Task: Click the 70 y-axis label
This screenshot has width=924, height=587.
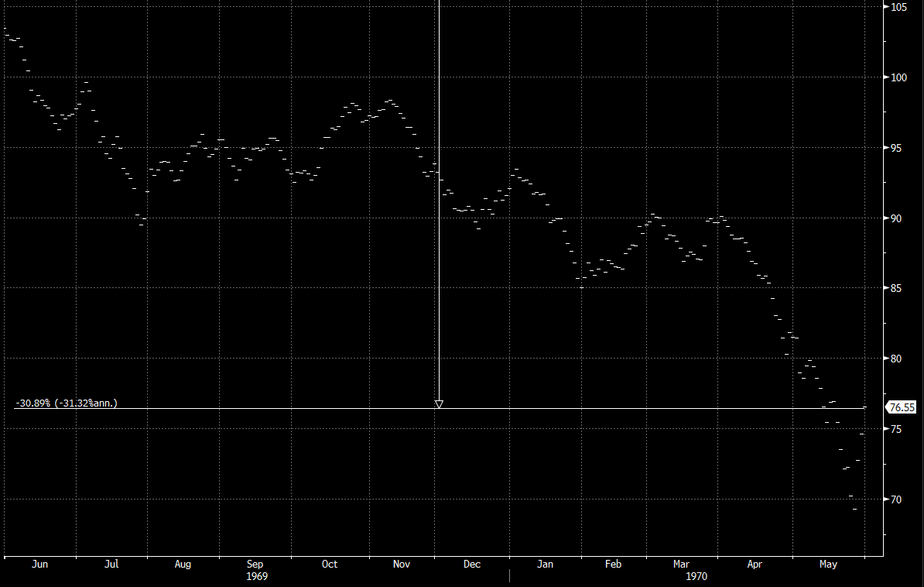Action: point(896,499)
